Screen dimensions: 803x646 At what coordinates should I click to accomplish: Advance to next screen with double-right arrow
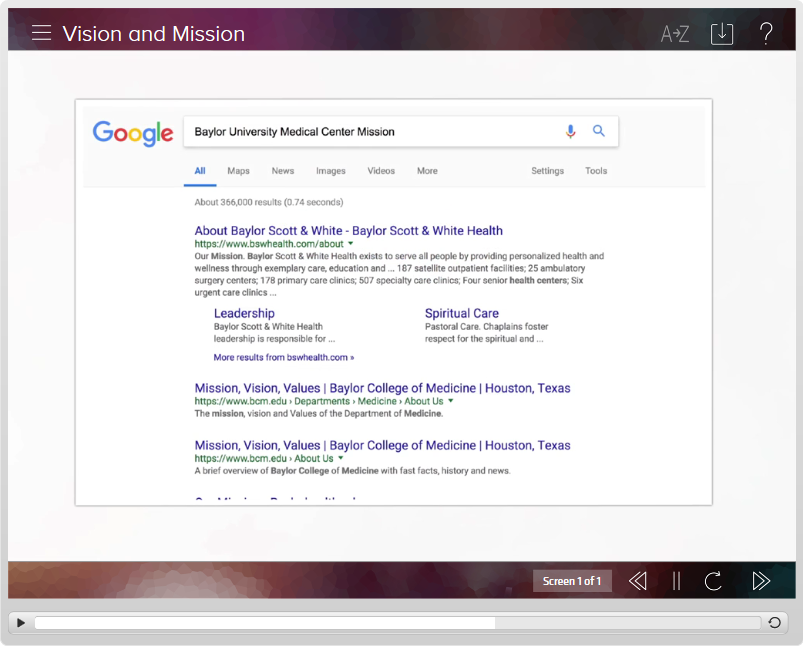[761, 581]
